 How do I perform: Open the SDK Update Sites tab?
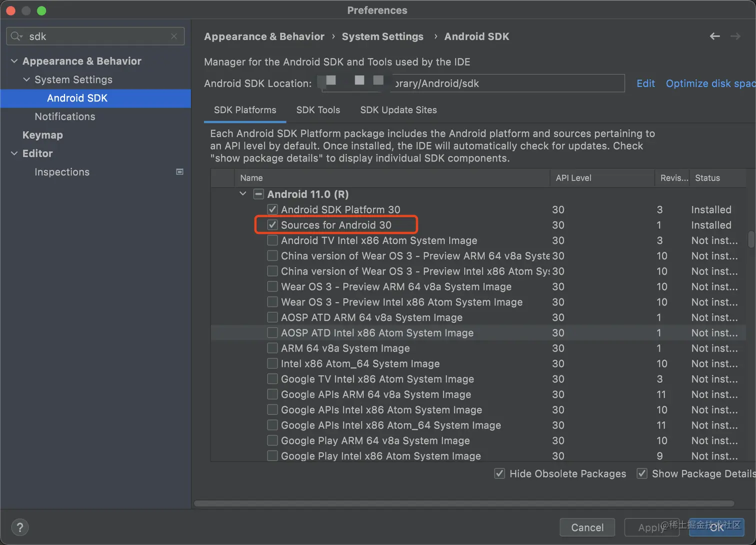tap(398, 110)
